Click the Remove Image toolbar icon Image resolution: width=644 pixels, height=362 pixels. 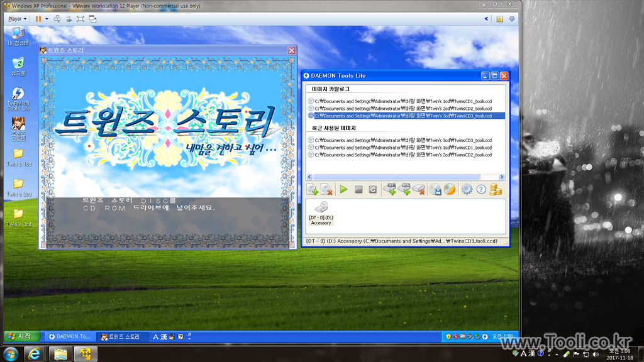(326, 189)
